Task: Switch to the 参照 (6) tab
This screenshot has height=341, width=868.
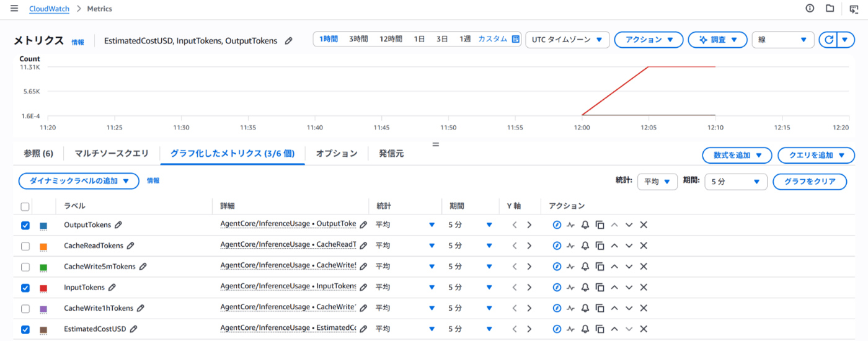Action: (x=38, y=153)
